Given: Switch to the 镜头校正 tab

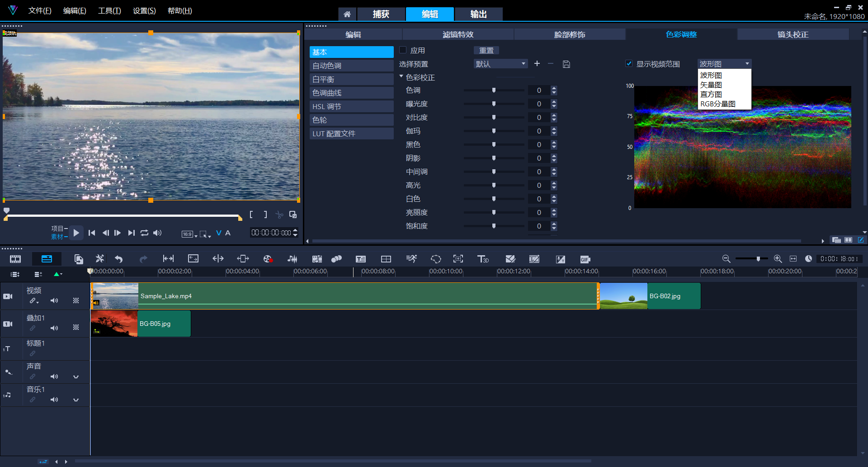Looking at the screenshot, I should (x=793, y=34).
